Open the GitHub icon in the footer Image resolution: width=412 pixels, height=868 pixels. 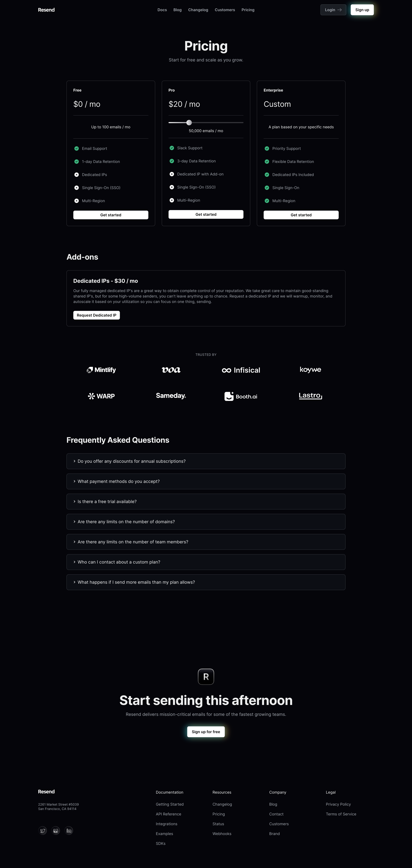[56, 831]
